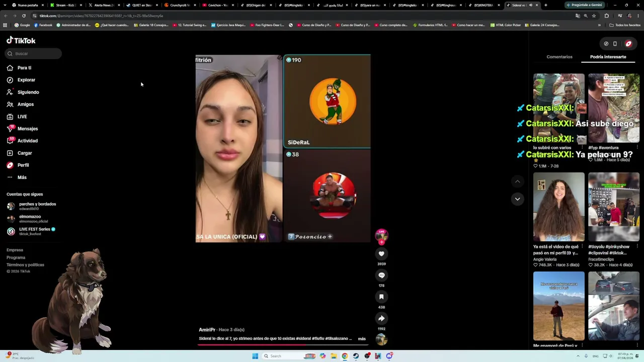Image resolution: width=644 pixels, height=362 pixels.
Task: Switch to the Comentarios tab
Action: 559,57
